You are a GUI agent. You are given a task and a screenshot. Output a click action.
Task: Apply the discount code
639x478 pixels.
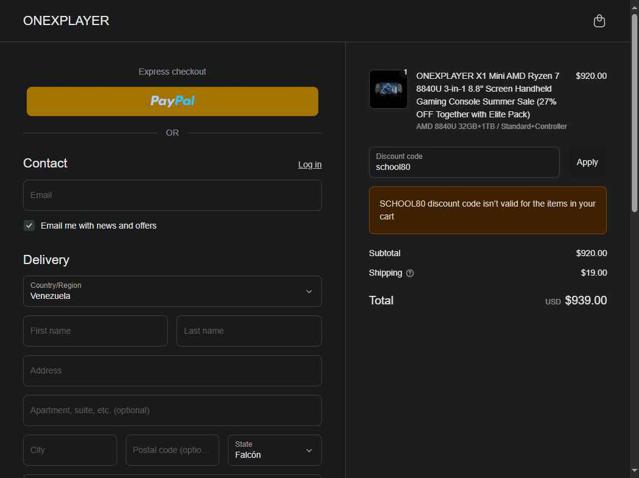click(x=587, y=162)
